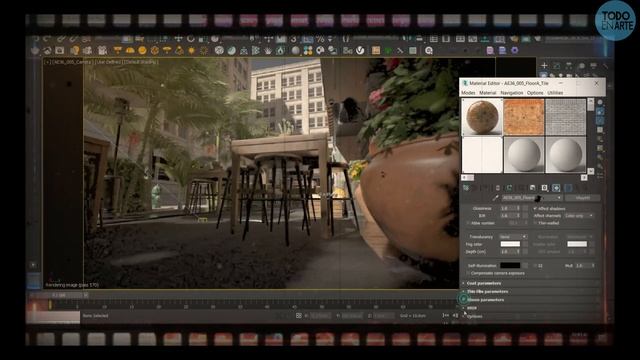Toggle Isolate Selection in status bar
Image resolution: width=640 pixels, height=360 pixels.
(298, 316)
